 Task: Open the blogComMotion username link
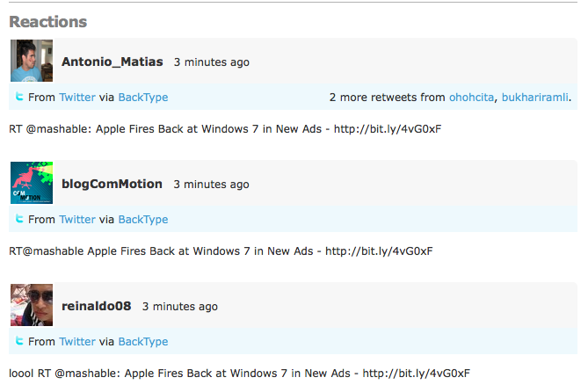tap(112, 185)
